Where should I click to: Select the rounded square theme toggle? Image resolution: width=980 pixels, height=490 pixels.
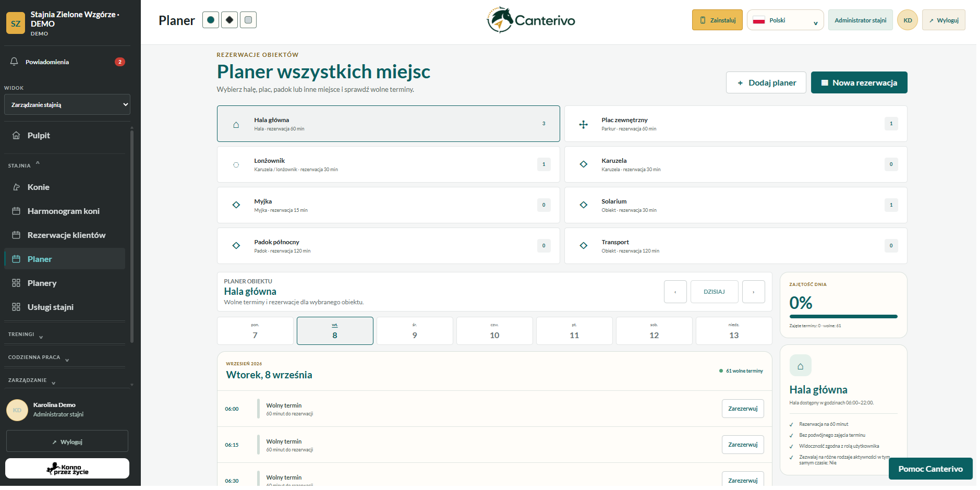(x=248, y=20)
